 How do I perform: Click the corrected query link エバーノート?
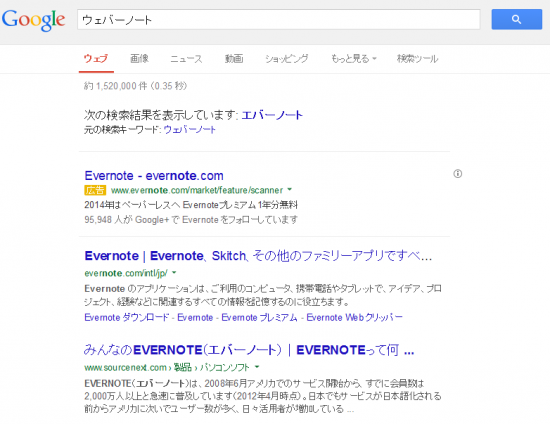click(x=272, y=115)
